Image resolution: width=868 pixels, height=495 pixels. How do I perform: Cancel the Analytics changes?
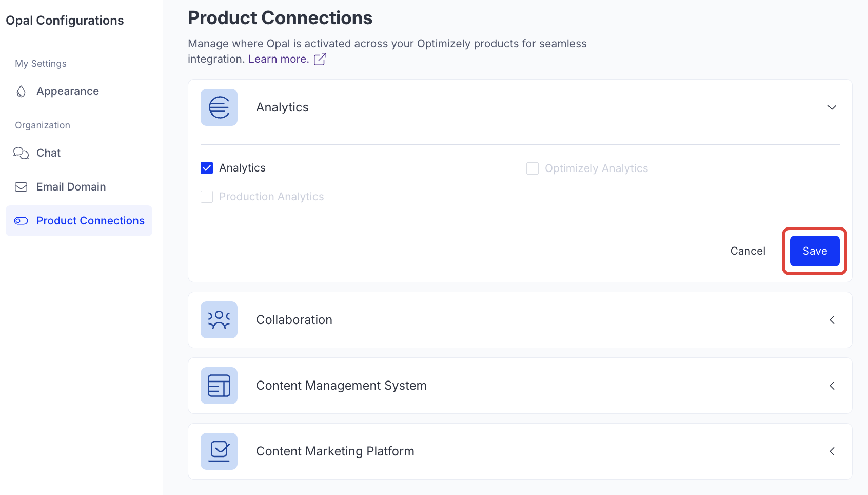click(x=747, y=251)
